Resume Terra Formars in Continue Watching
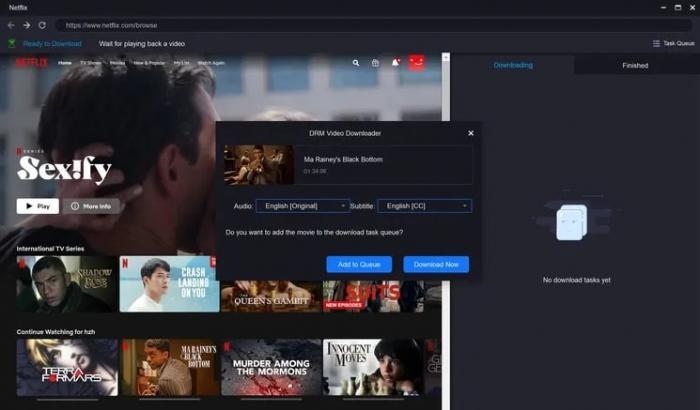700x410 pixels. click(x=67, y=367)
